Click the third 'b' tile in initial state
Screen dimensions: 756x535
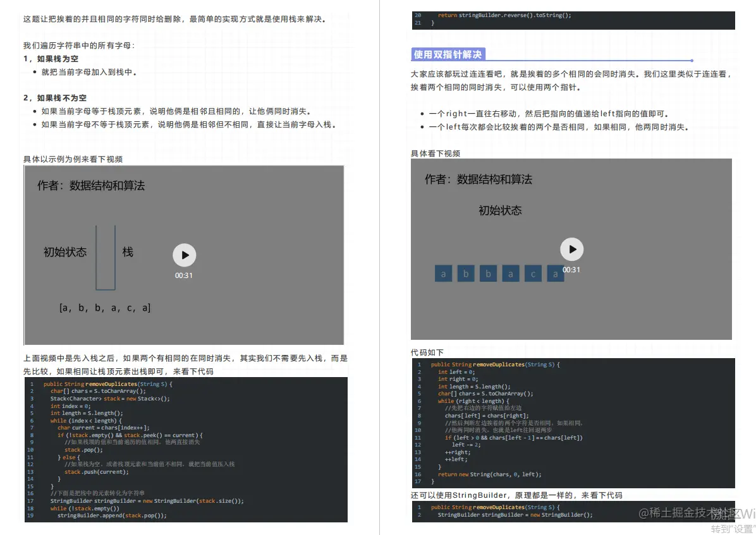tap(488, 273)
